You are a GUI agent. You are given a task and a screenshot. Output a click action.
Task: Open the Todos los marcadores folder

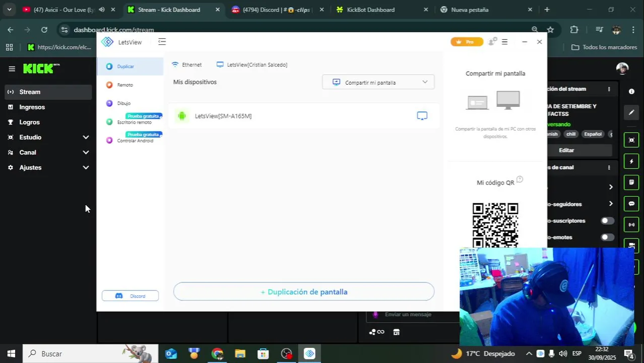pos(604,47)
